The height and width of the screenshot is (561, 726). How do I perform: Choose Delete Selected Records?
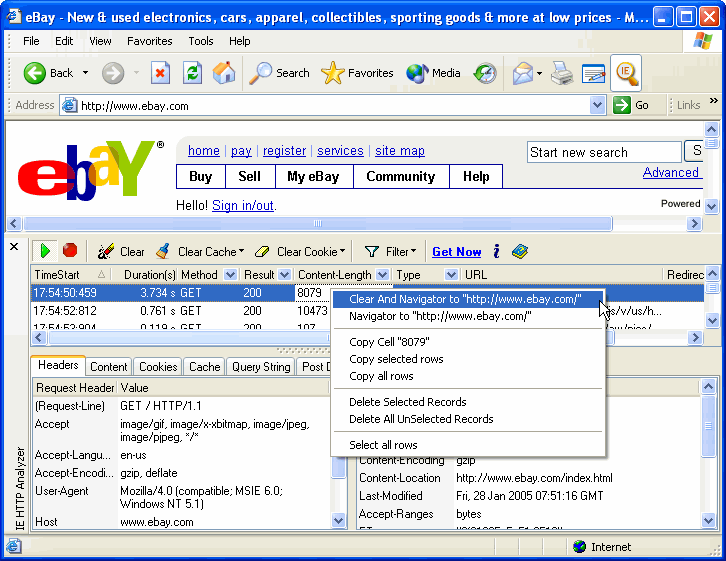468,402
